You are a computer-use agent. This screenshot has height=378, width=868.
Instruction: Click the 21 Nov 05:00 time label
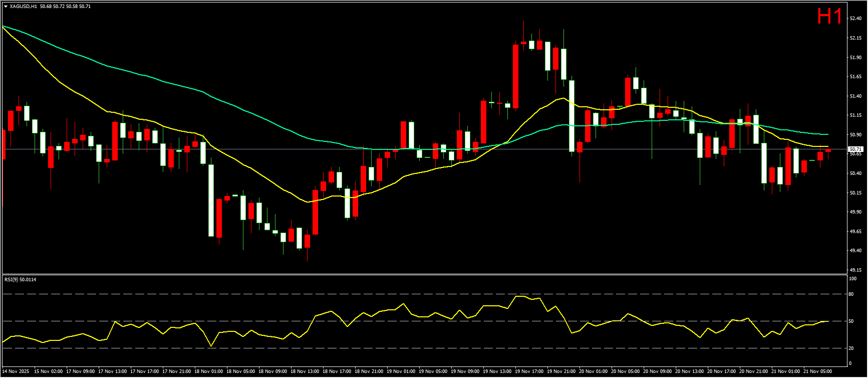(818, 371)
